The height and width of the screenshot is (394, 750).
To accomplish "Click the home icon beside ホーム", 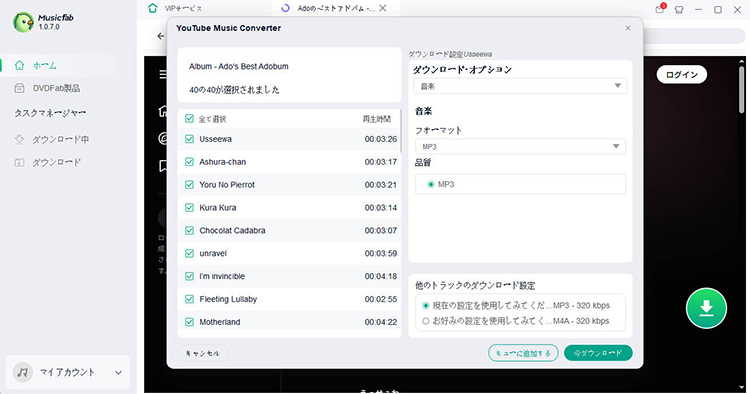I will 19,66.
